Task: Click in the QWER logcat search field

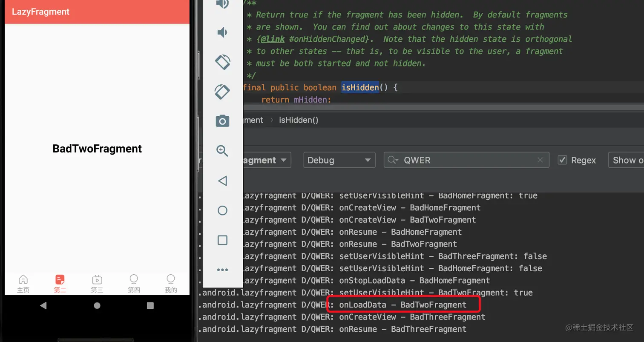Action: (x=466, y=160)
